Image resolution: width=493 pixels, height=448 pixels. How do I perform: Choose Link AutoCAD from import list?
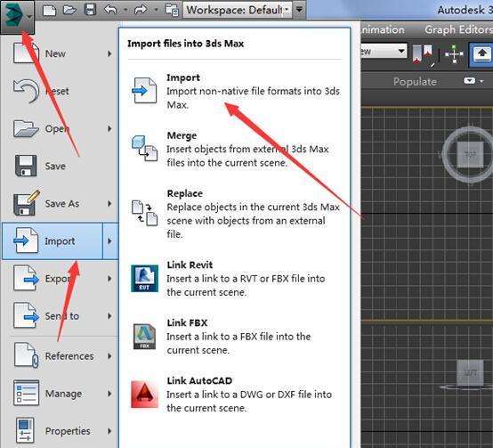click(235, 395)
